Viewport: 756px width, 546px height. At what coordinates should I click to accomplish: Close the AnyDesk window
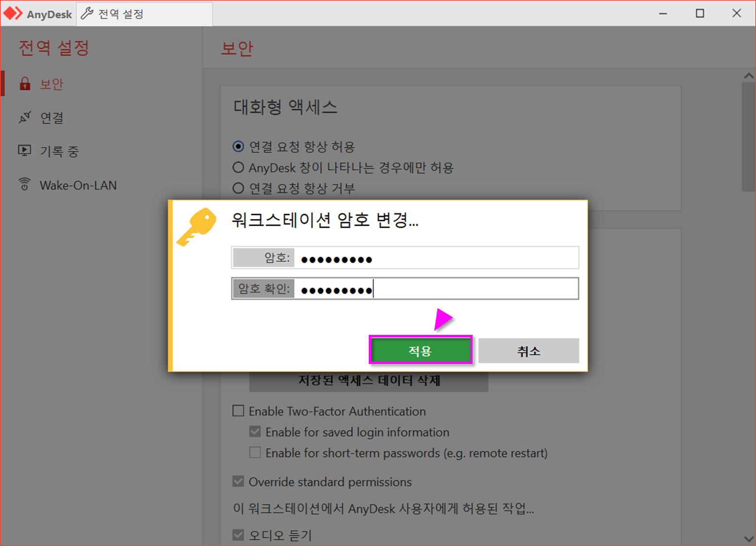click(x=737, y=14)
